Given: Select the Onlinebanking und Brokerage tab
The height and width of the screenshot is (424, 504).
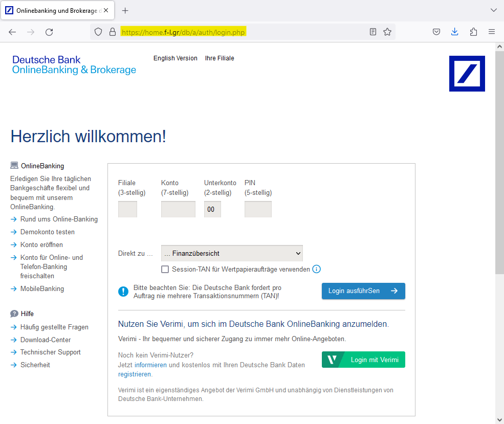Looking at the screenshot, I should tap(54, 11).
